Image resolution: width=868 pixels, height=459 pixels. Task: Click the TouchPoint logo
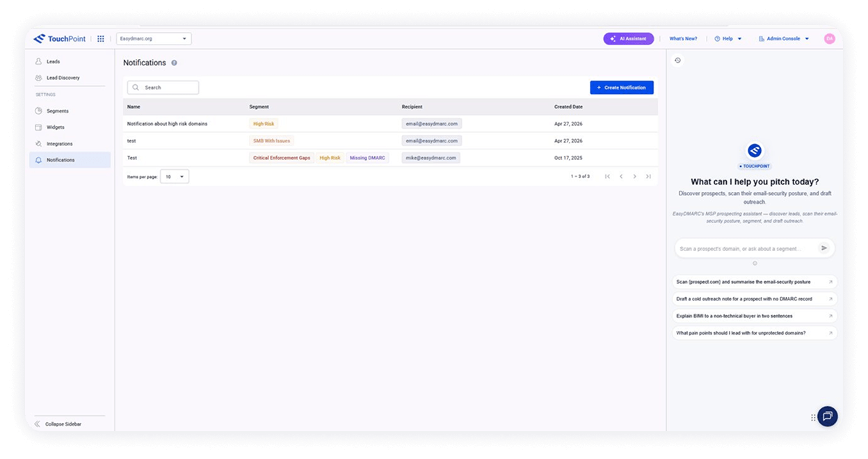click(x=59, y=39)
